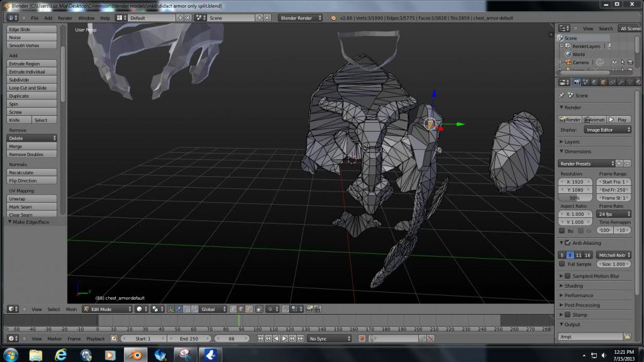Enable Full Sample checkbox
This screenshot has width=644, height=362.
click(x=562, y=264)
